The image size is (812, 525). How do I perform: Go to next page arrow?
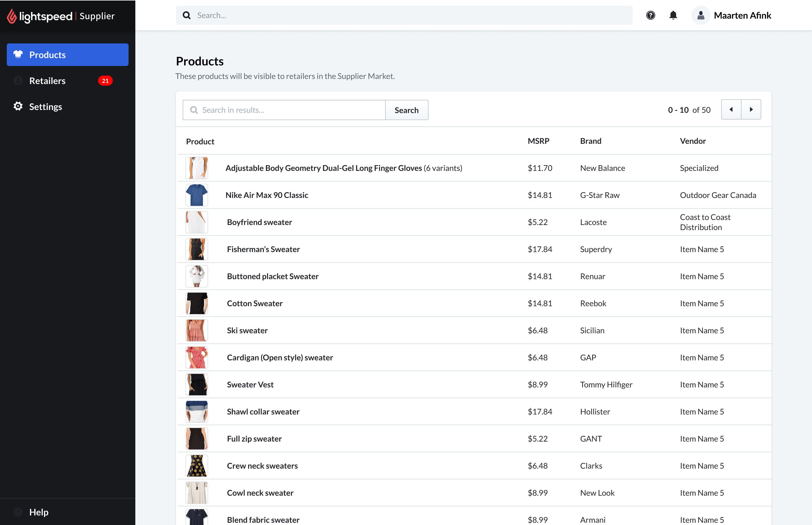(751, 109)
